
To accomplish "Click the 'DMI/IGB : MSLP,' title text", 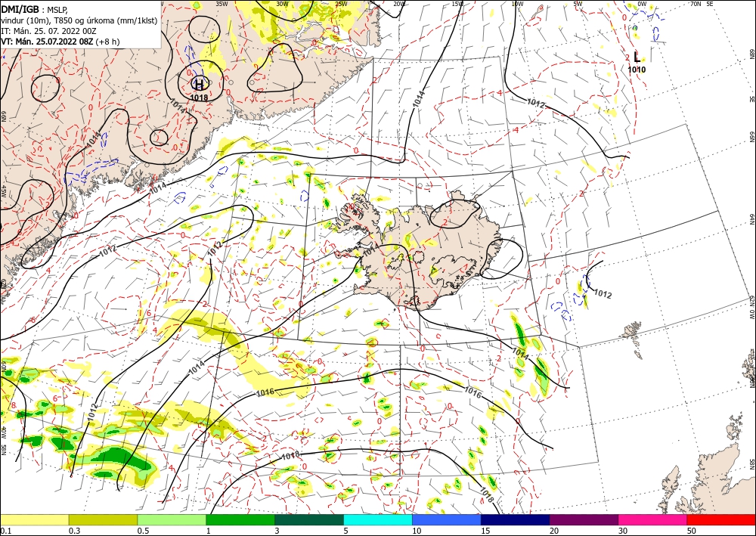I will click(34, 8).
